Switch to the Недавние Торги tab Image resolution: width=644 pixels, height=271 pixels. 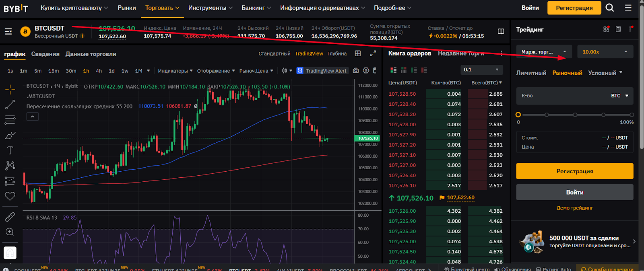[x=461, y=53]
